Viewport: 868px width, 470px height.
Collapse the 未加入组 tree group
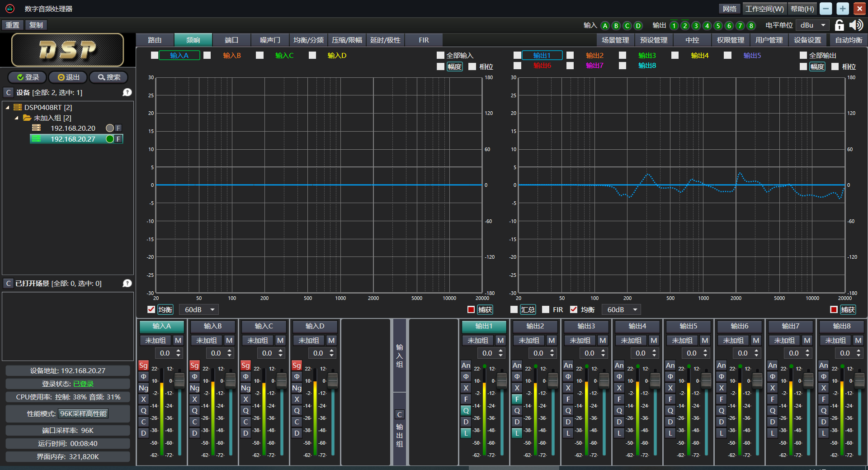17,118
